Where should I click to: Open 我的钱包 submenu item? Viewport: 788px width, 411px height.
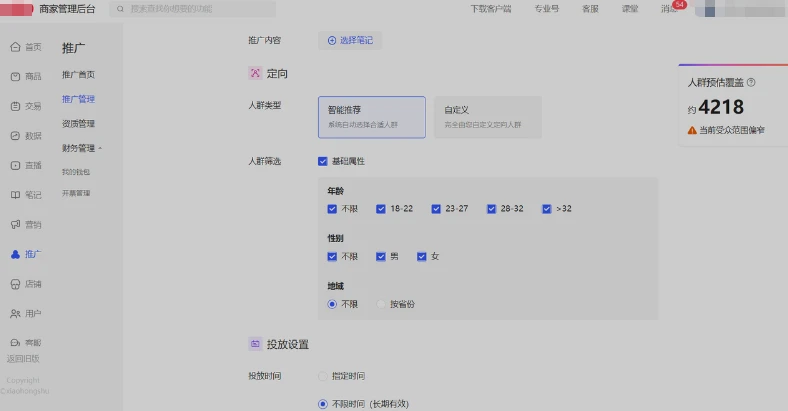click(x=76, y=172)
